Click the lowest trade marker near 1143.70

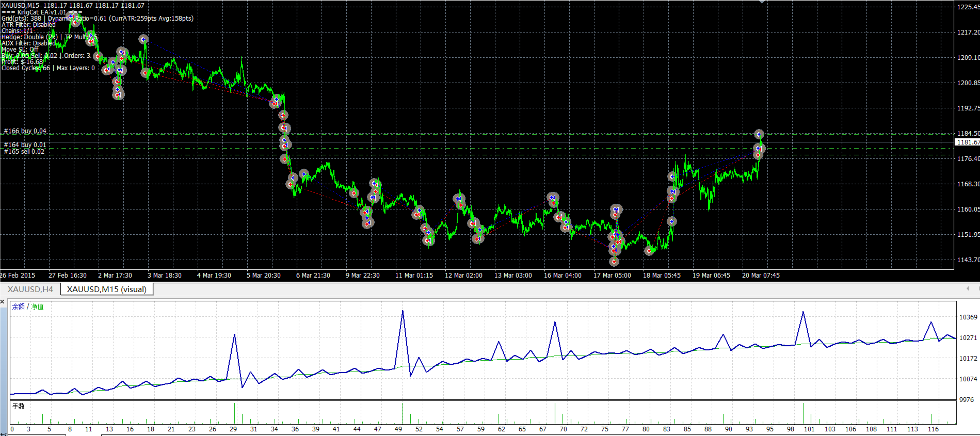614,262
